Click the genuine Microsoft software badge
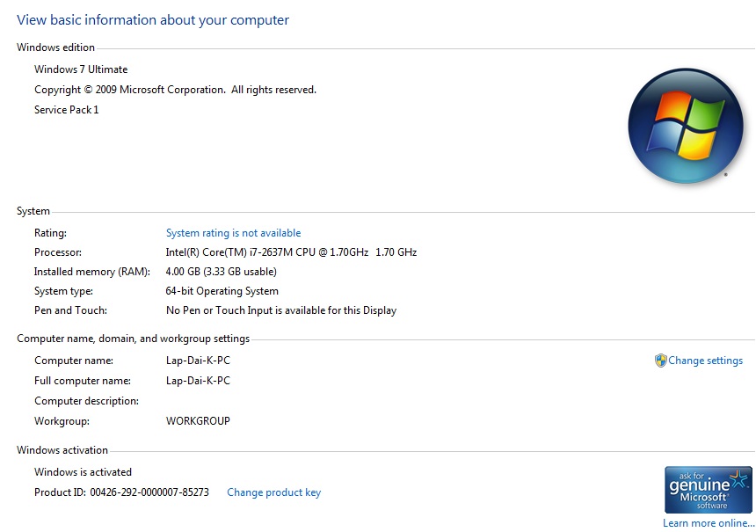Image resolution: width=756 pixels, height=532 pixels. [x=709, y=490]
